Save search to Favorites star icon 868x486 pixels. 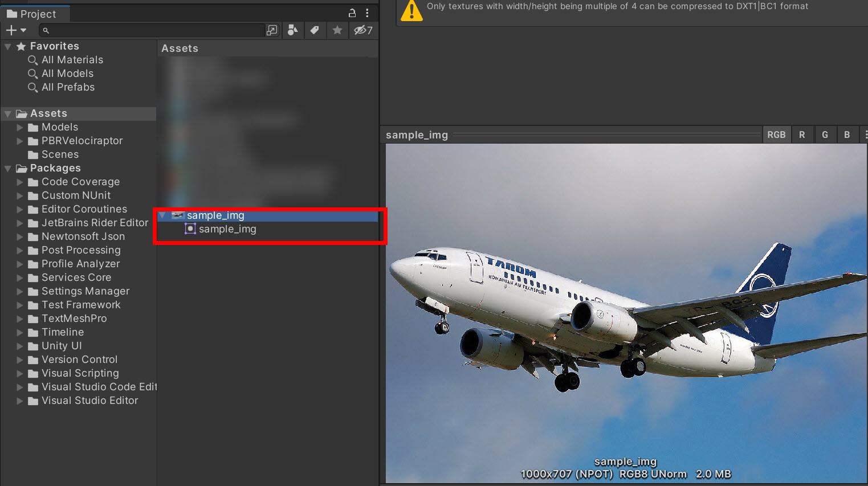point(337,30)
